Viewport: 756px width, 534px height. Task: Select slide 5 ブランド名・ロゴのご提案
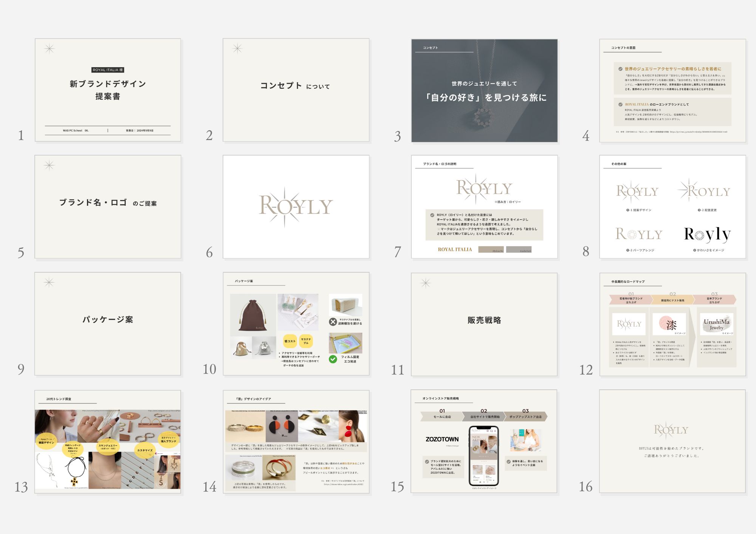(108, 207)
